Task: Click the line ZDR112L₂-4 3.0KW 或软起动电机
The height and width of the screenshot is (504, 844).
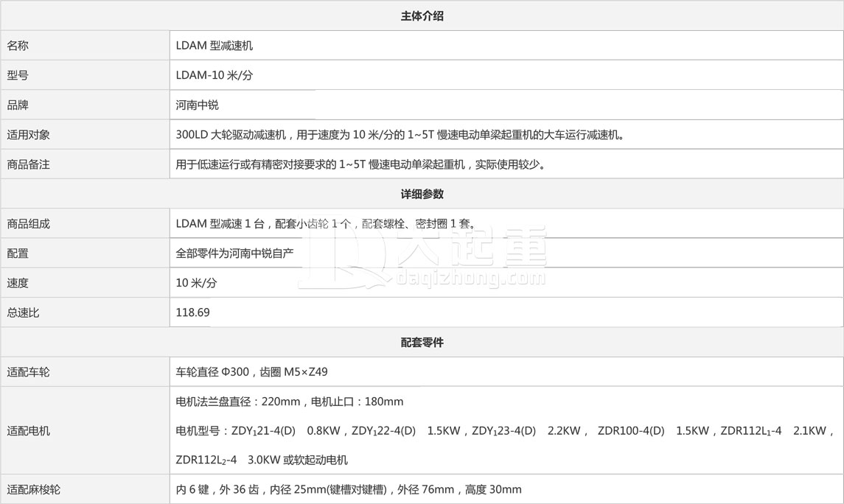Action: click(262, 460)
